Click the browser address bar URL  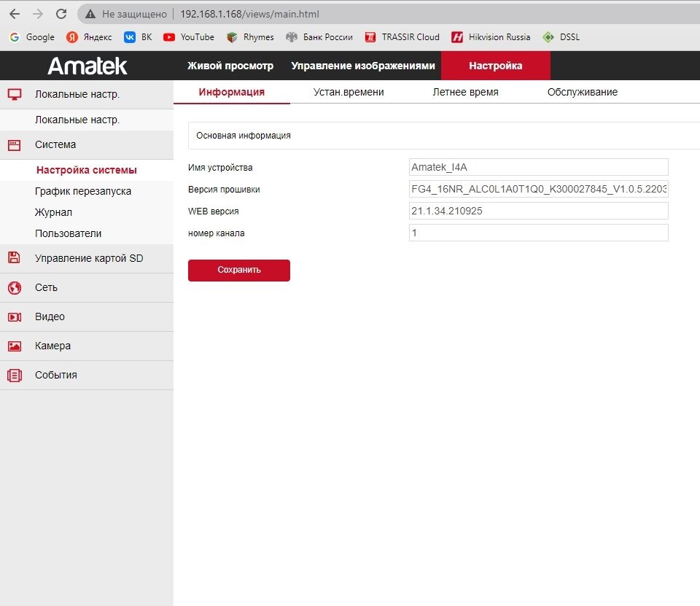[x=249, y=15]
